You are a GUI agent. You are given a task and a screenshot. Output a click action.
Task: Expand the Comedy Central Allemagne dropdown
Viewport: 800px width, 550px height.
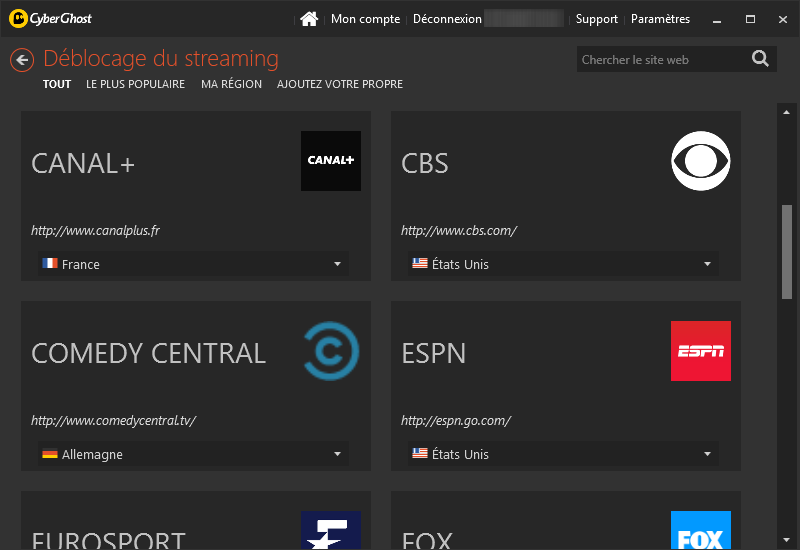[x=193, y=454]
